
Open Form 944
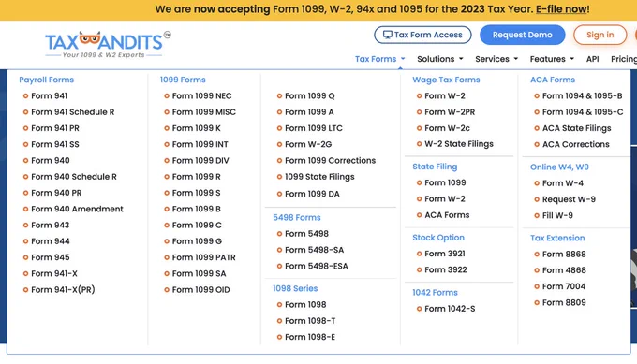(51, 241)
